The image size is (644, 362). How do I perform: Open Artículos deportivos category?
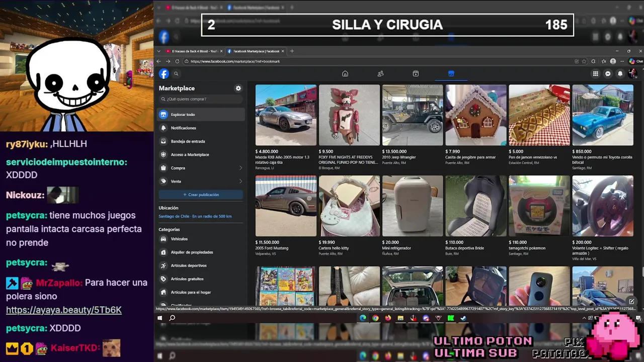(x=201, y=265)
